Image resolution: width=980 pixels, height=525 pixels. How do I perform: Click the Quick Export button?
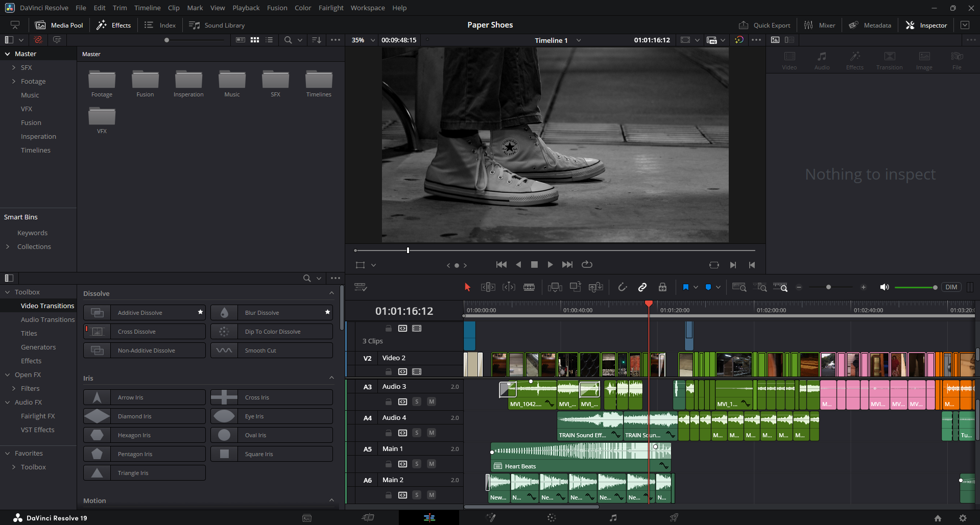[x=764, y=25]
